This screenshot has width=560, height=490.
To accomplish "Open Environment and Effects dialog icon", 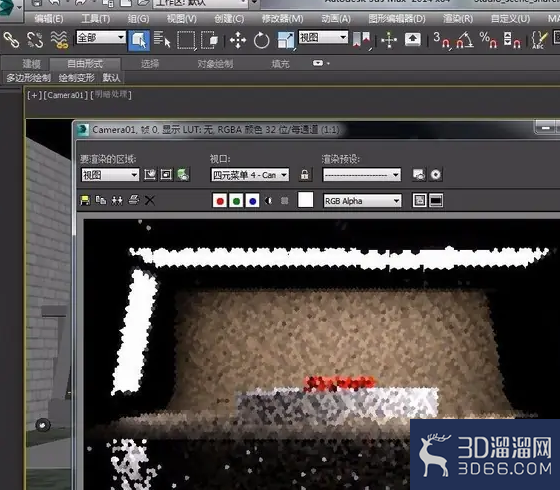I will click(436, 175).
